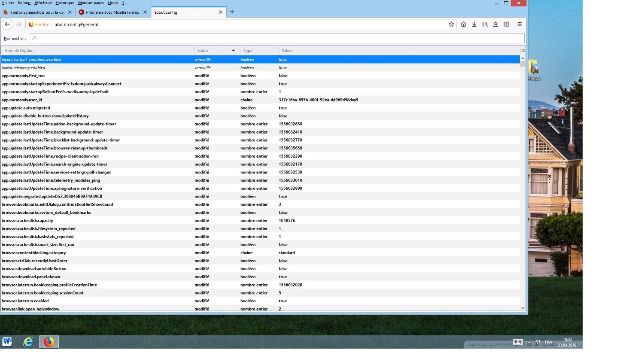Focus the Rechercher search field
Viewport: 644px width, 362px height.
click(276, 38)
